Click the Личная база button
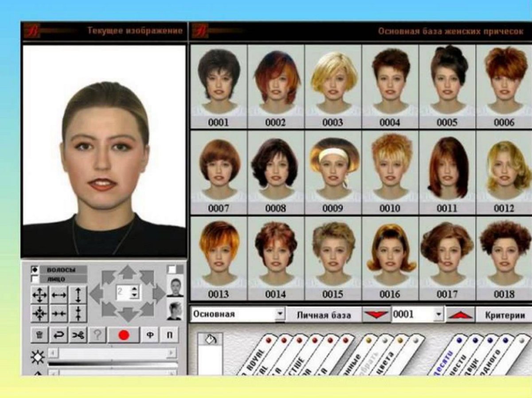Image resolution: width=532 pixels, height=398 pixels. (x=323, y=315)
